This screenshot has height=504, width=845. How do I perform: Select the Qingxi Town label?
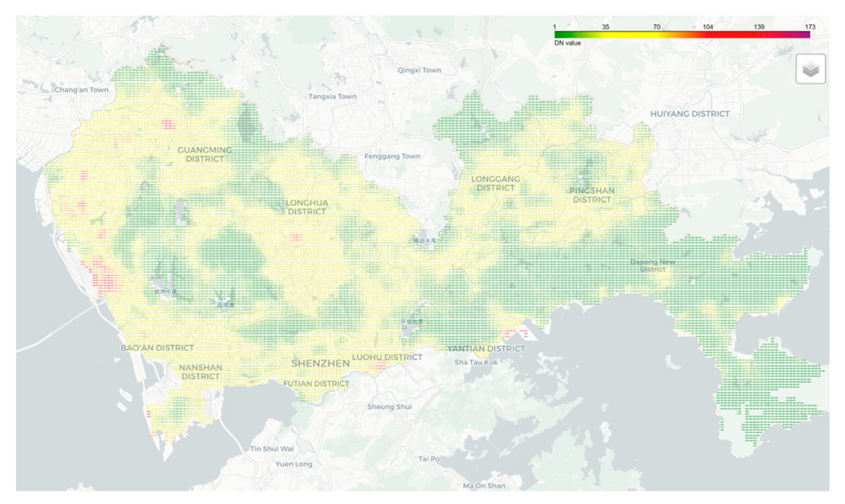pos(419,70)
